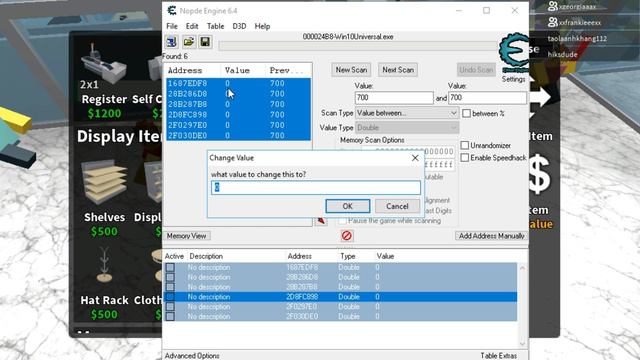Enable the Unrandomizer checkbox
Image resolution: width=640 pixels, height=360 pixels.
click(x=464, y=145)
